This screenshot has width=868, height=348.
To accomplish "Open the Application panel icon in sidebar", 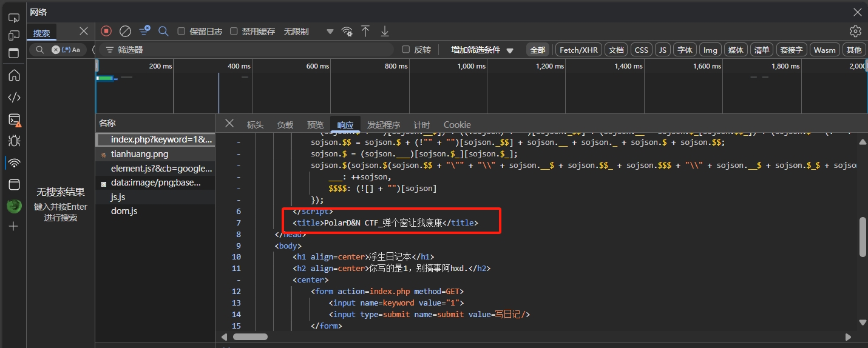I will click(13, 184).
